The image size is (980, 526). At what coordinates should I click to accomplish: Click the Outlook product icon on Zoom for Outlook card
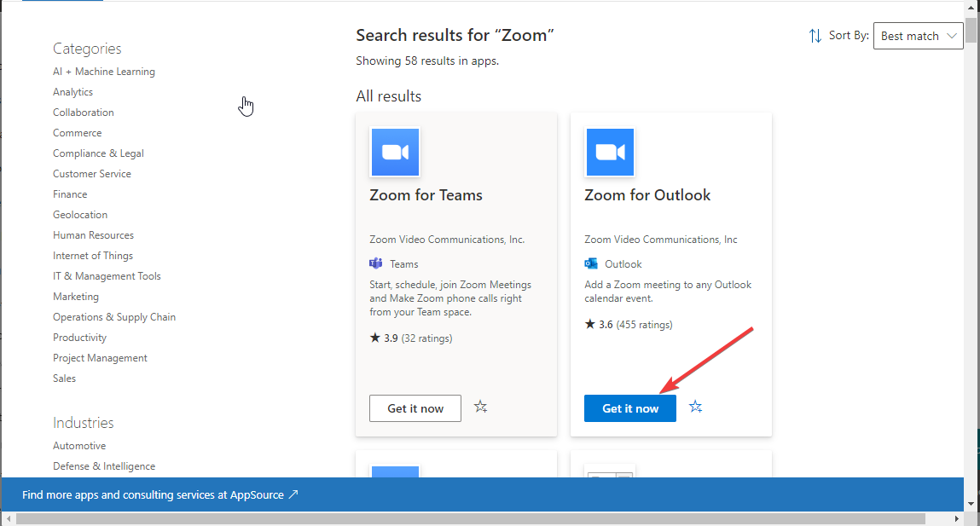[x=590, y=263]
